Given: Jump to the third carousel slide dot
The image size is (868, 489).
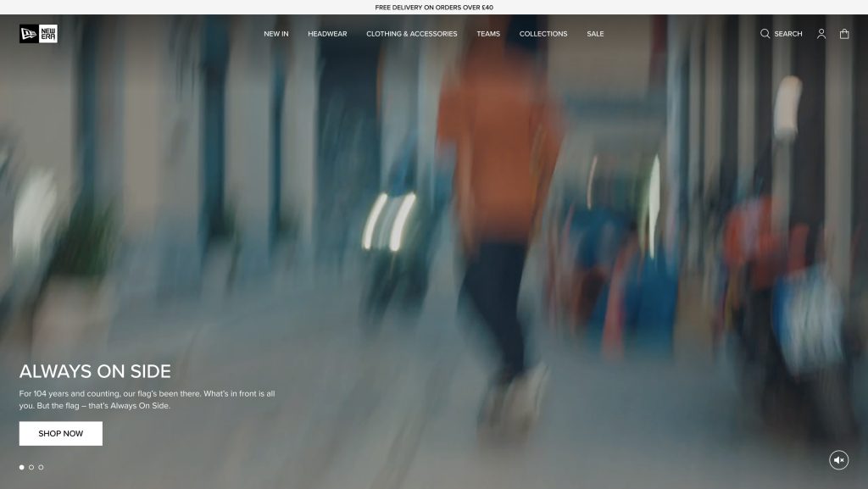Looking at the screenshot, I should point(41,467).
